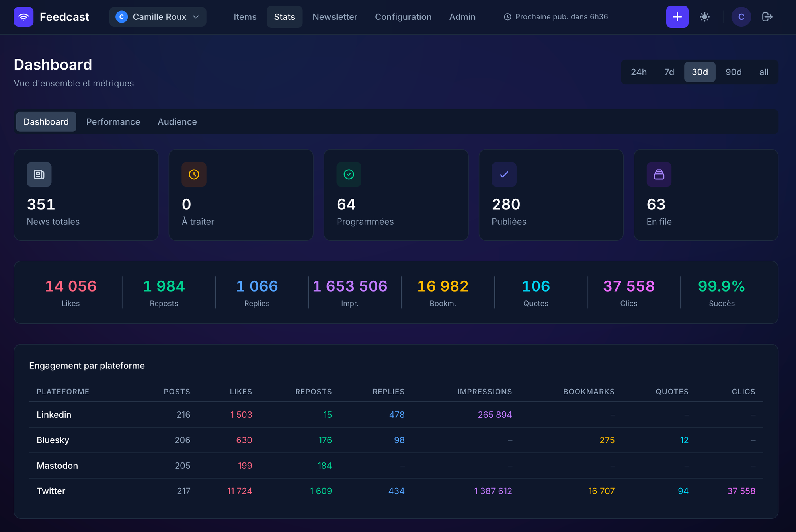Toggle light theme with sun icon
Viewport: 796px width, 532px height.
704,17
